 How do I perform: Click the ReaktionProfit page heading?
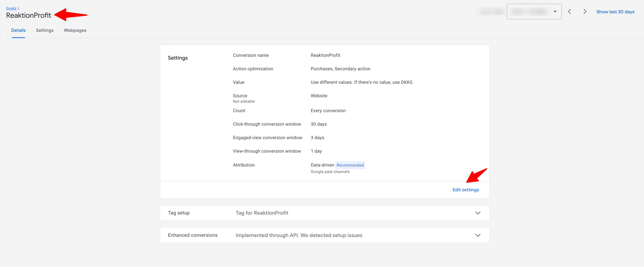tap(29, 16)
